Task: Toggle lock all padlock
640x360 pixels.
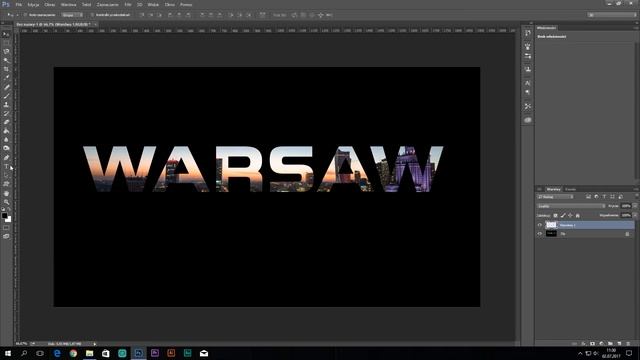Action: 578,216
